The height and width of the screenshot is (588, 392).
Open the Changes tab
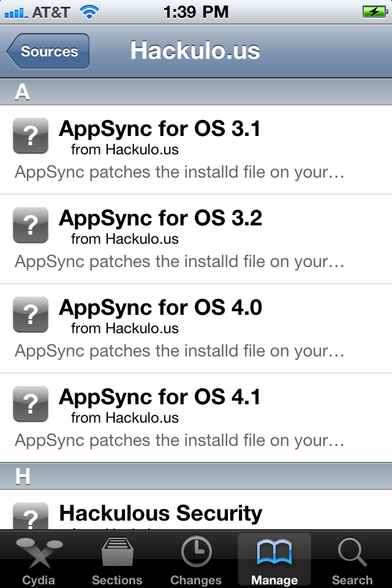tap(196, 559)
